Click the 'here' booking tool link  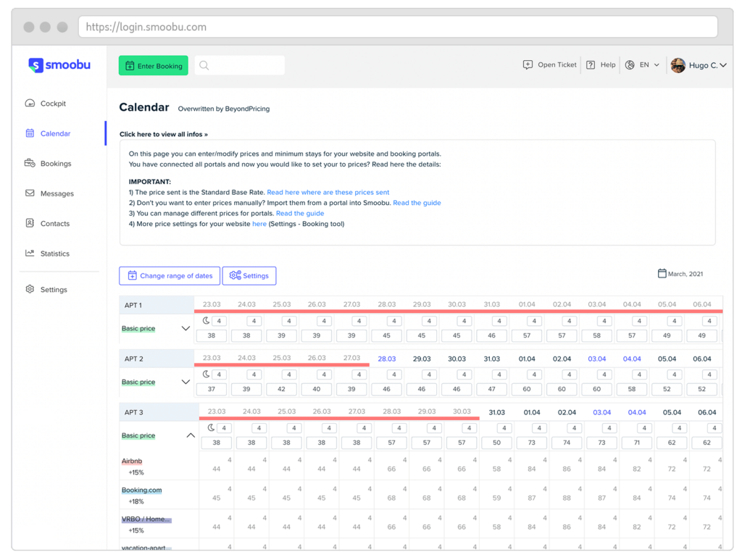pos(259,224)
